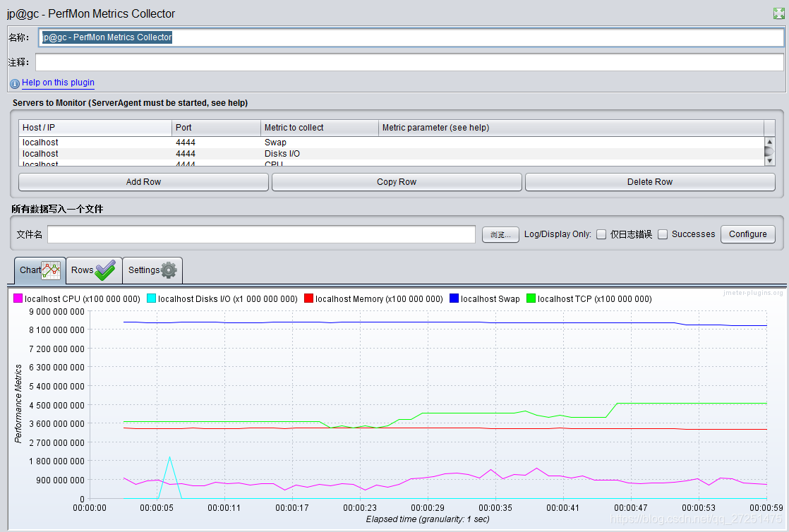Click the Host / IP column header
The height and width of the screenshot is (532, 789).
click(95, 128)
